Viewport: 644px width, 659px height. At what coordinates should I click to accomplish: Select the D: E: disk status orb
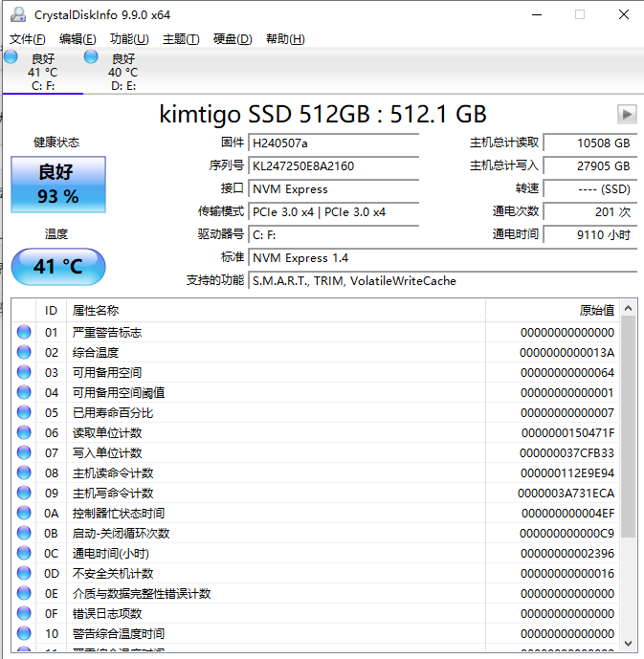click(91, 56)
